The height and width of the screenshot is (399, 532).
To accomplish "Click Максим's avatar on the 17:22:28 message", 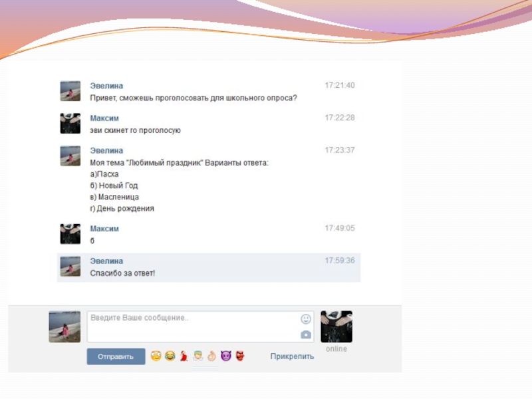I will (70, 124).
